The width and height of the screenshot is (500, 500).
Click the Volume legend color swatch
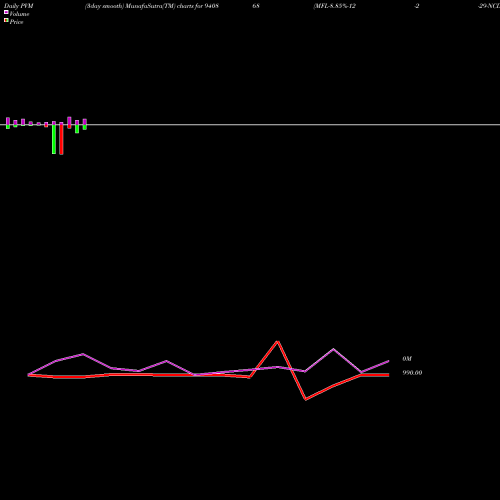[6, 12]
